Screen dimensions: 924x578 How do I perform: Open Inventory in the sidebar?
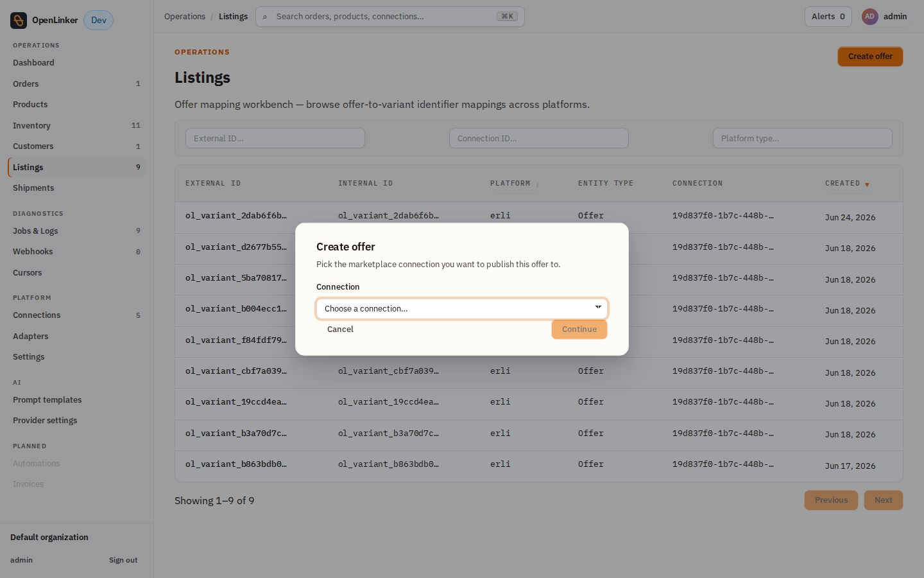(76, 126)
